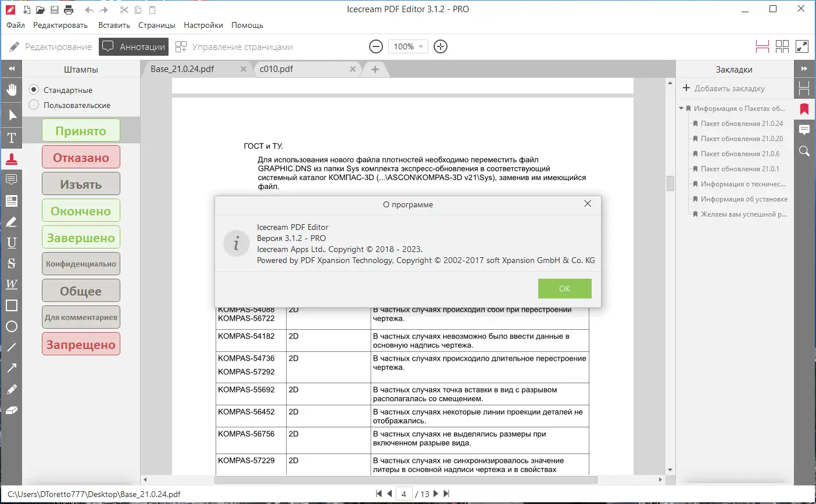This screenshot has height=504, width=816.
Task: Activate the Text annotation tool
Action: 11,138
